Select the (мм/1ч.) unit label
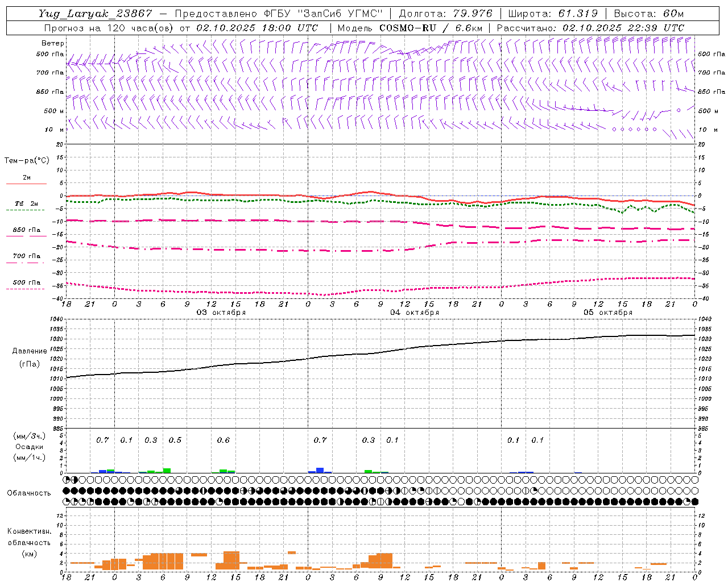 [x=29, y=458]
